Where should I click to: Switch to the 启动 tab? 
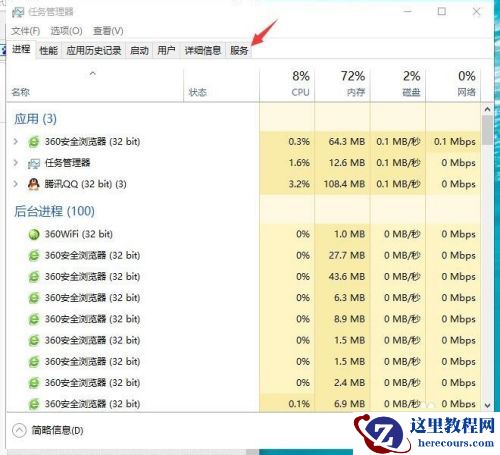click(x=139, y=51)
